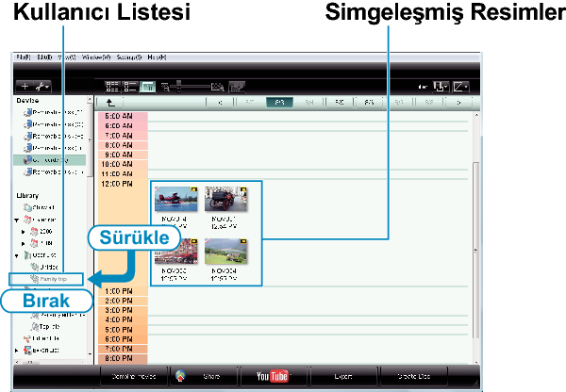Expand the 2009 calendar year node
The image size is (566, 392).
(23, 232)
